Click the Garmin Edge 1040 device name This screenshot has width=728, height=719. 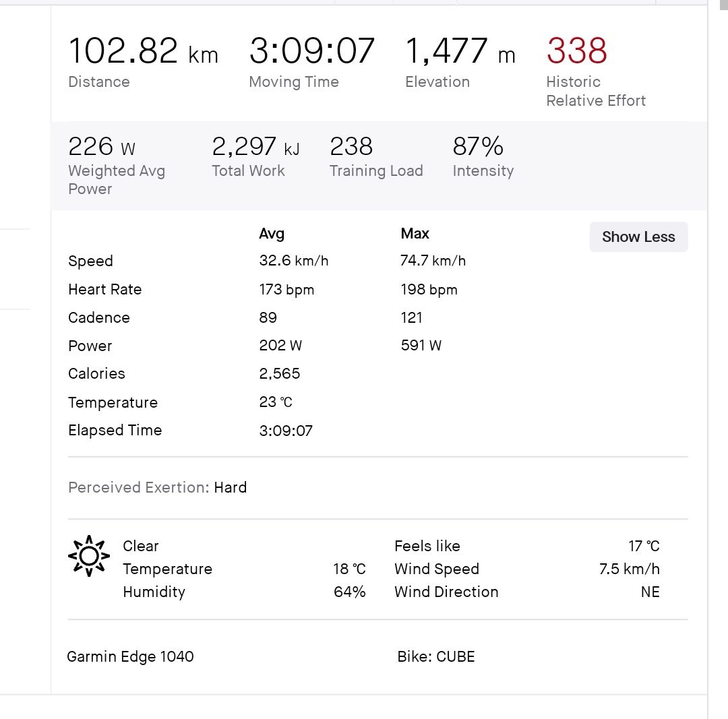tap(130, 656)
